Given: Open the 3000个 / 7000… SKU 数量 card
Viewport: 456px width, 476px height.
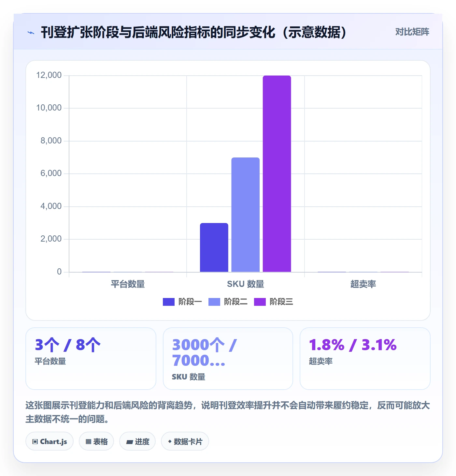Looking at the screenshot, I should click(x=228, y=359).
